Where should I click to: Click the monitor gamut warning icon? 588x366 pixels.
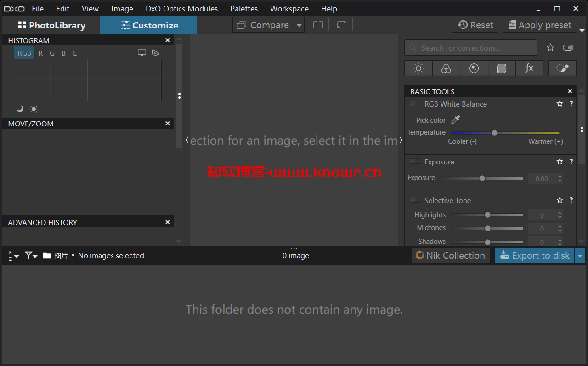142,53
